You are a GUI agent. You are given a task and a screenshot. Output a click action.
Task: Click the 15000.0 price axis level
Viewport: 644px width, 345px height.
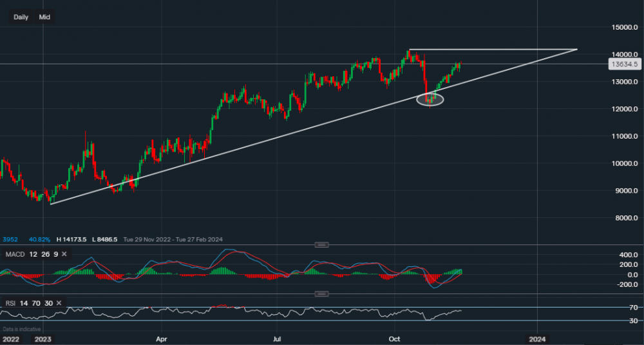[623, 28]
